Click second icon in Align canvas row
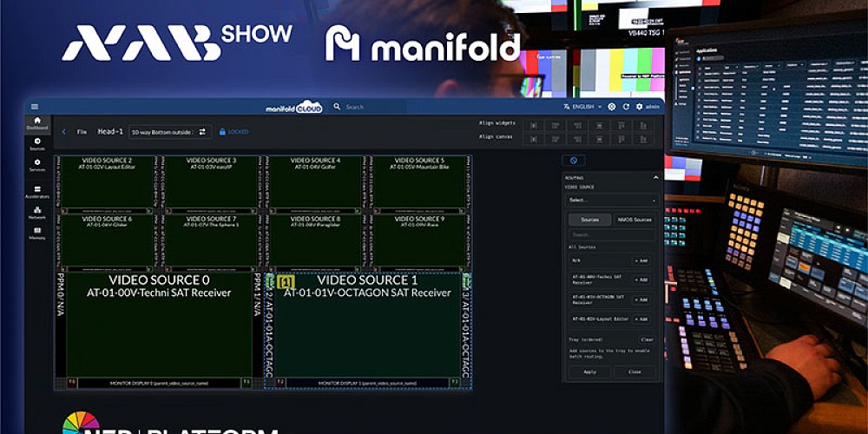The image size is (868, 434). tap(556, 138)
